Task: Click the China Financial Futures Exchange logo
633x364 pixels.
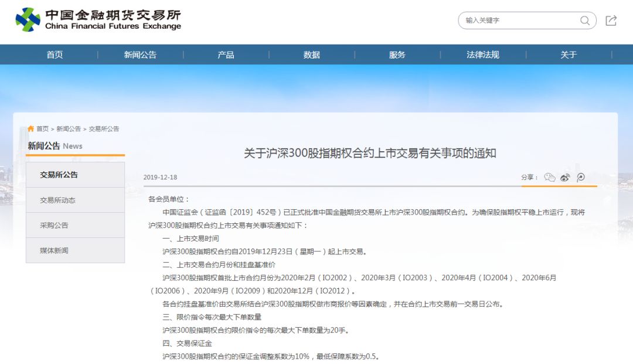Action: coord(98,19)
